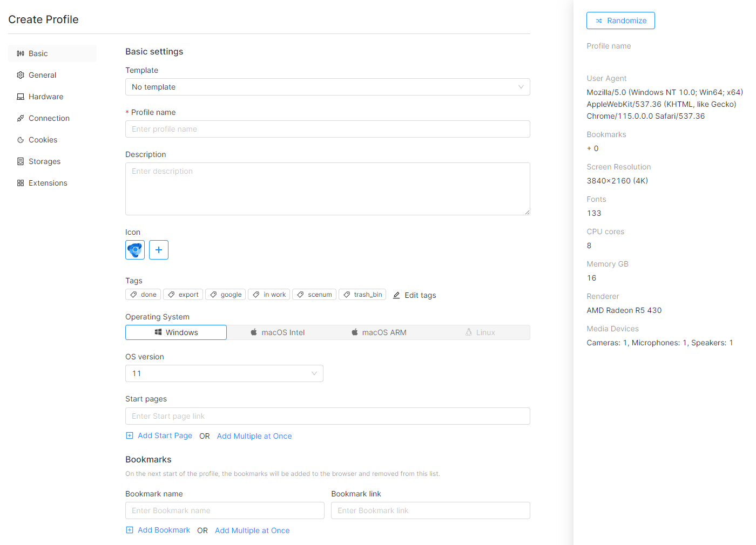
Task: Open Extensions section in sidebar
Action: click(48, 183)
